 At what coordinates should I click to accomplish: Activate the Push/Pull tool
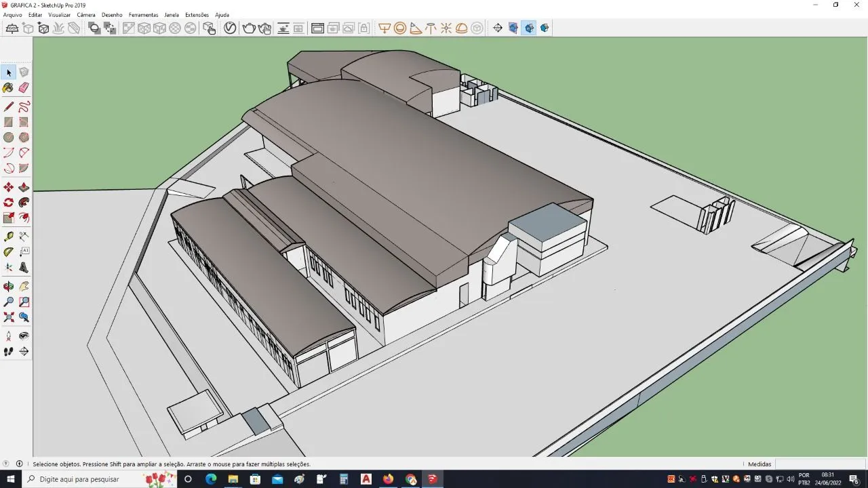(x=24, y=187)
